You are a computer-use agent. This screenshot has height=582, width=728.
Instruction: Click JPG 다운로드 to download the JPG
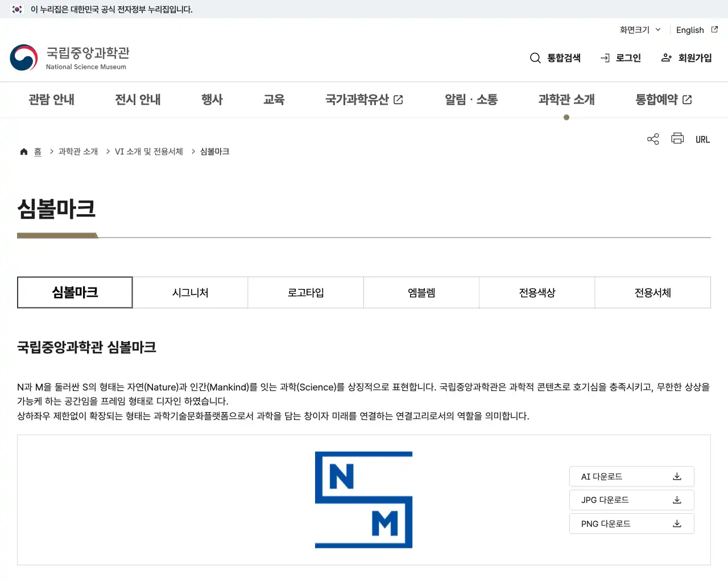click(631, 500)
